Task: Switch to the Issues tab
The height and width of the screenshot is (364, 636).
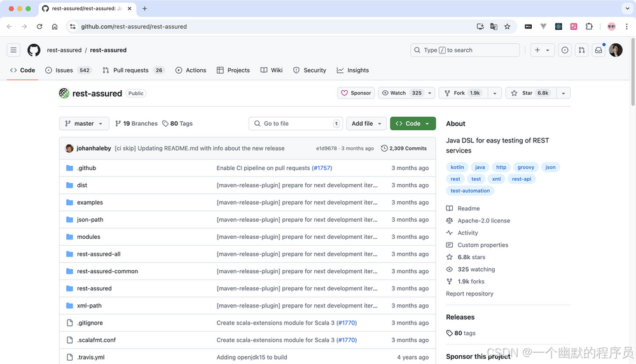Action: click(68, 70)
